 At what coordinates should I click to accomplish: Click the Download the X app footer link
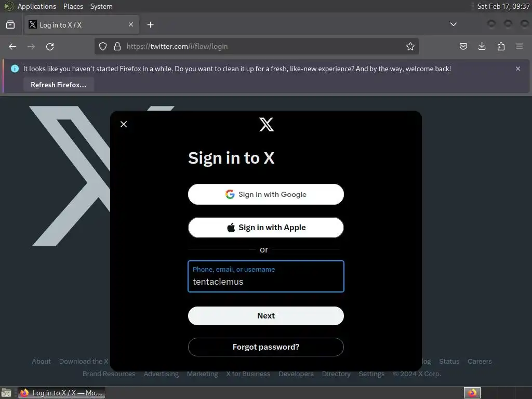click(84, 362)
